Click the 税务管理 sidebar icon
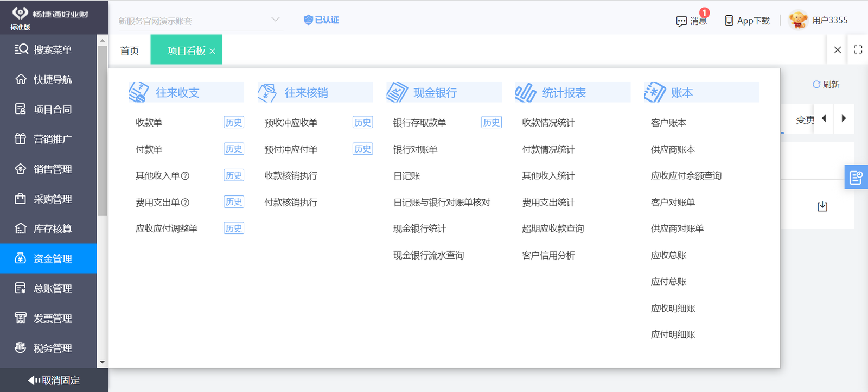The width and height of the screenshot is (868, 392). pos(21,348)
